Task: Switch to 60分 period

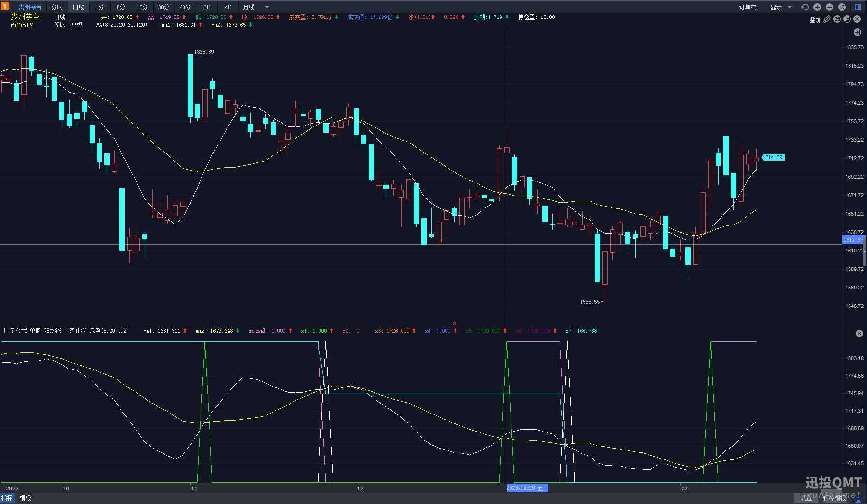Action: tap(185, 7)
